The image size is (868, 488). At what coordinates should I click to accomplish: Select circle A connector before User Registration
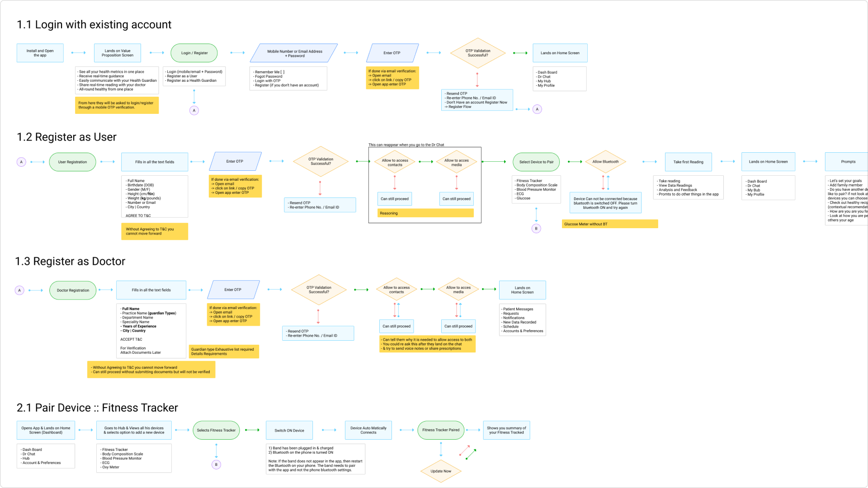pos(21,162)
